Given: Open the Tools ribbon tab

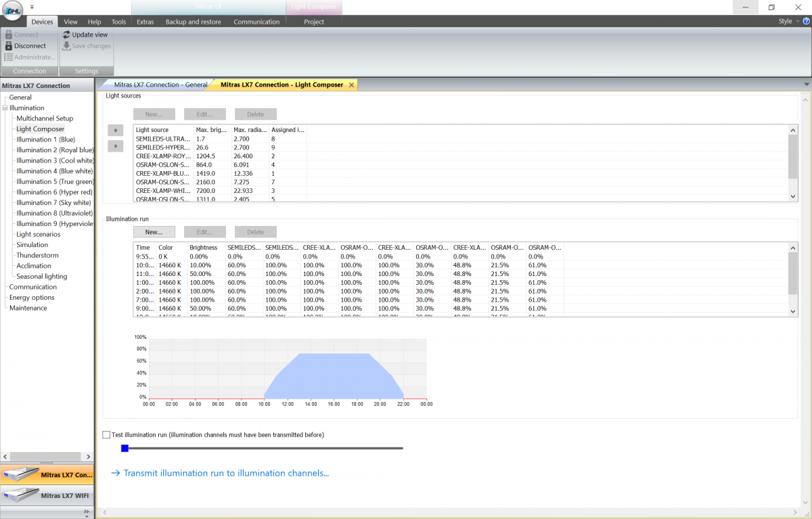Looking at the screenshot, I should coord(118,22).
